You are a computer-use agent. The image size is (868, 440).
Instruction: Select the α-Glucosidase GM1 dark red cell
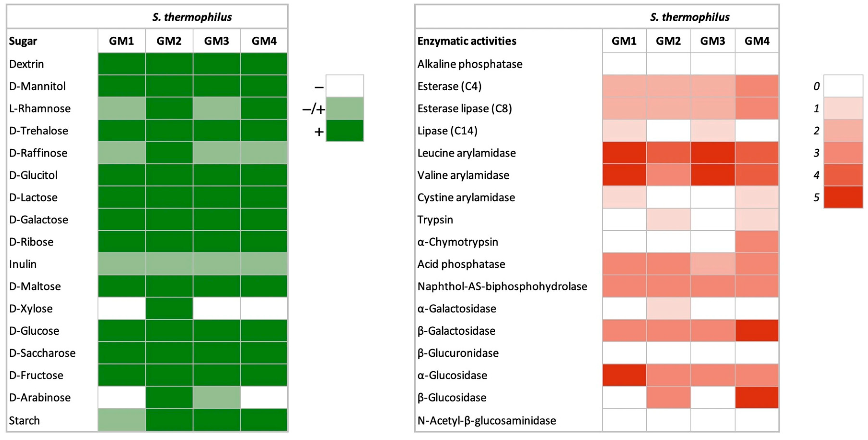pyautogui.click(x=624, y=375)
